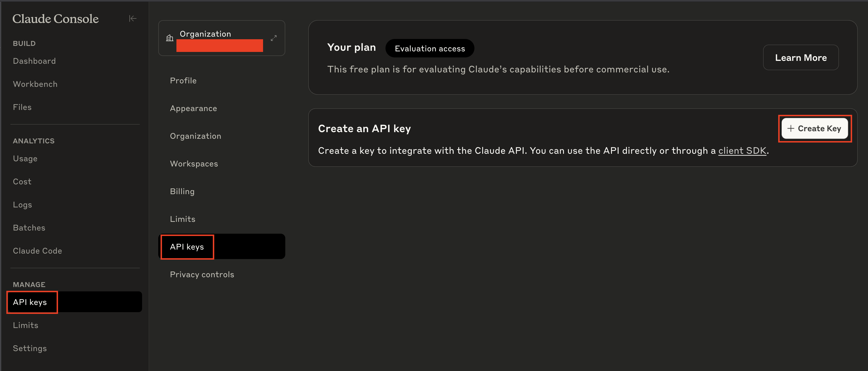The height and width of the screenshot is (371, 868).
Task: Open the Cost page
Action: 22,181
